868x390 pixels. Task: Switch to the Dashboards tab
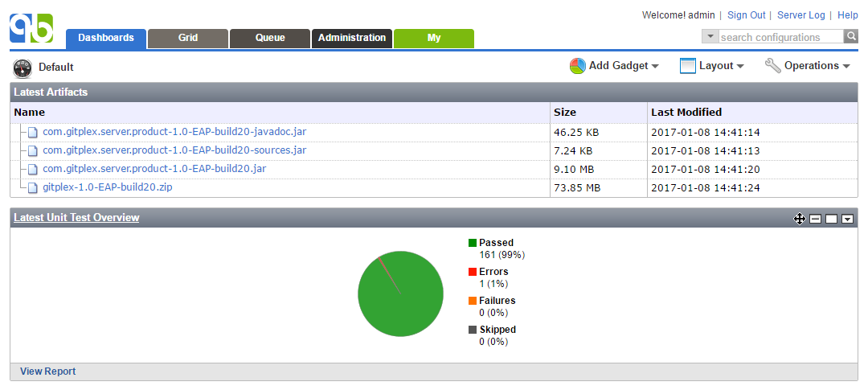(x=106, y=39)
